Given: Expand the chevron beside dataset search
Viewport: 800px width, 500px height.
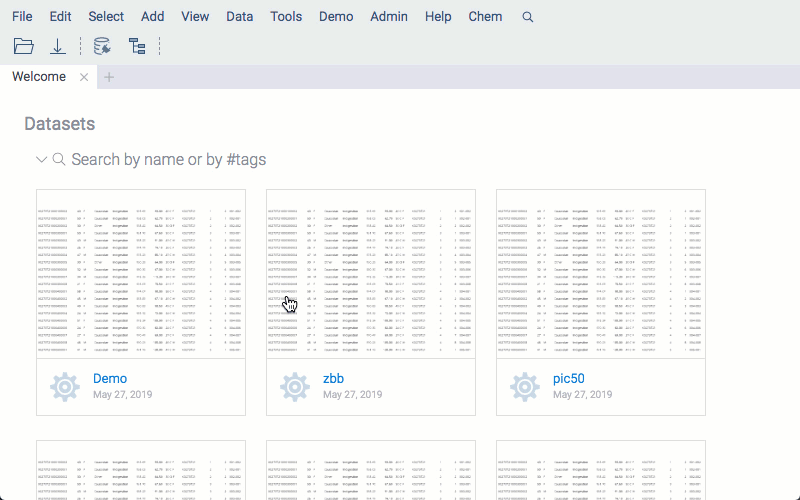Looking at the screenshot, I should [41, 159].
